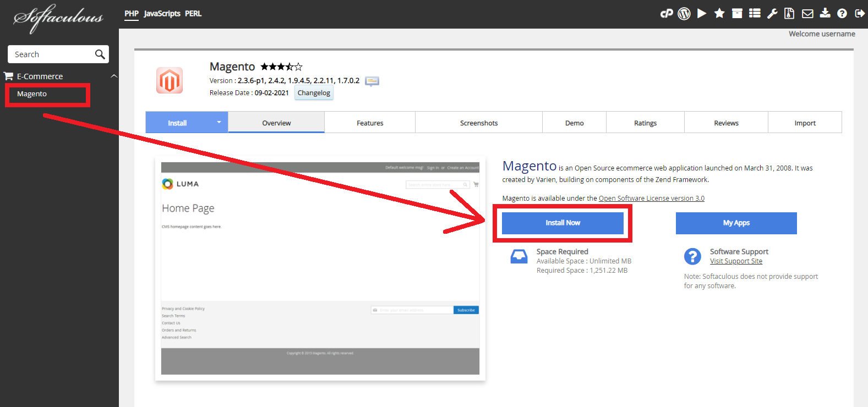Open help question mark icon in header

[842, 14]
